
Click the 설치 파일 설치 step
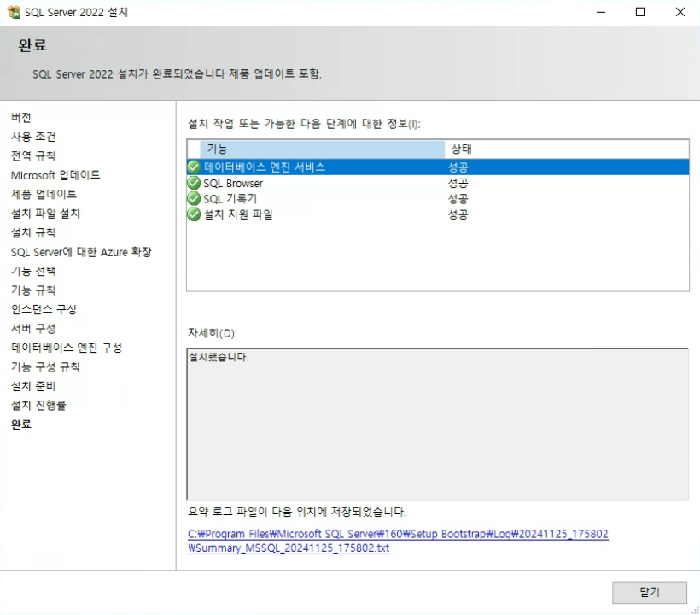(x=45, y=214)
